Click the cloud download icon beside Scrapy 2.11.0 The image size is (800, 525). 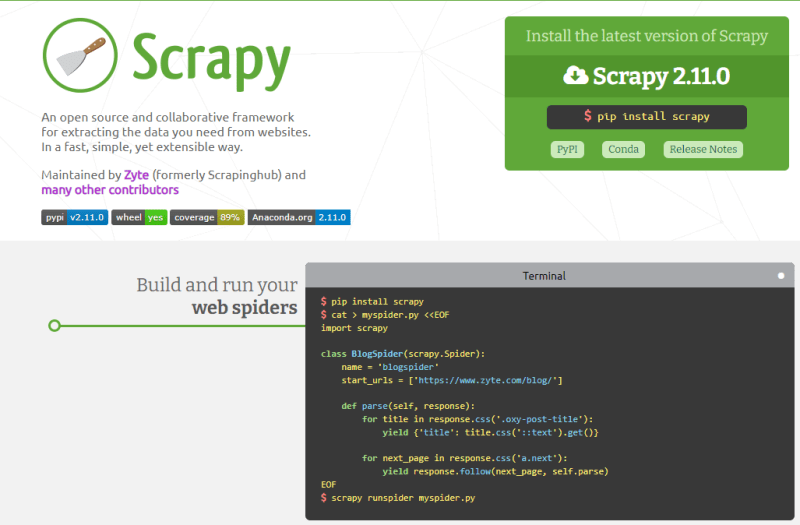coord(576,75)
